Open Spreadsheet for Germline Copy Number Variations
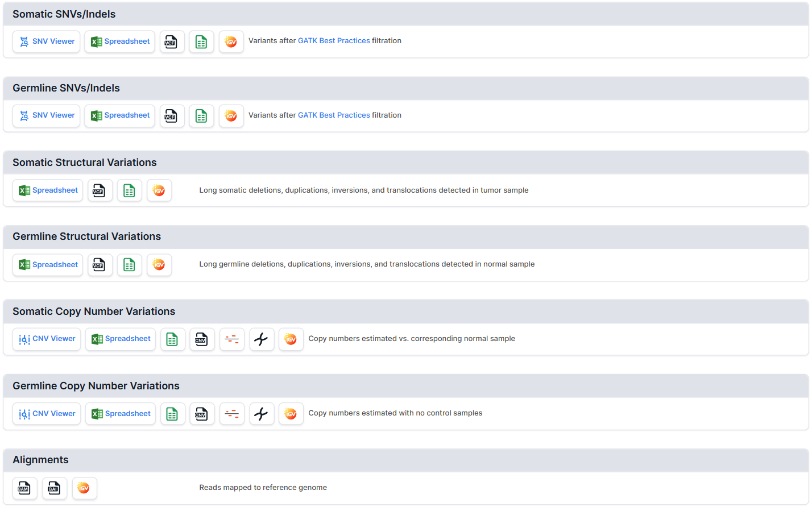 121,414
